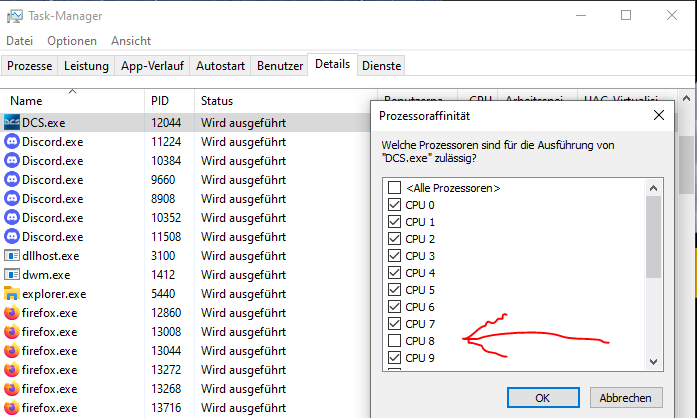
Task: Click the process list scrollbar thumb
Action: coord(686,165)
